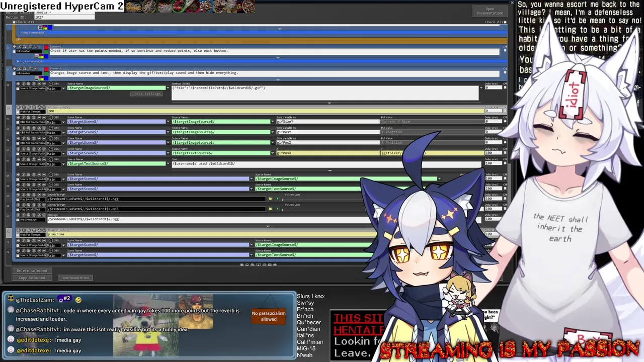This screenshot has height=362, width=644.
Task: Click the Check Settings button
Action: (146, 94)
